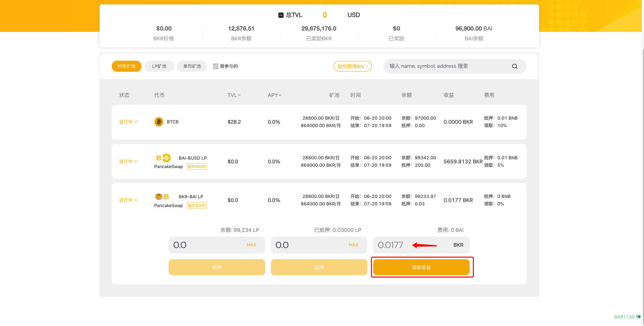Toggle the 我参与的 checkbox
Viewport: 644px width, 326px height.
[x=215, y=66]
